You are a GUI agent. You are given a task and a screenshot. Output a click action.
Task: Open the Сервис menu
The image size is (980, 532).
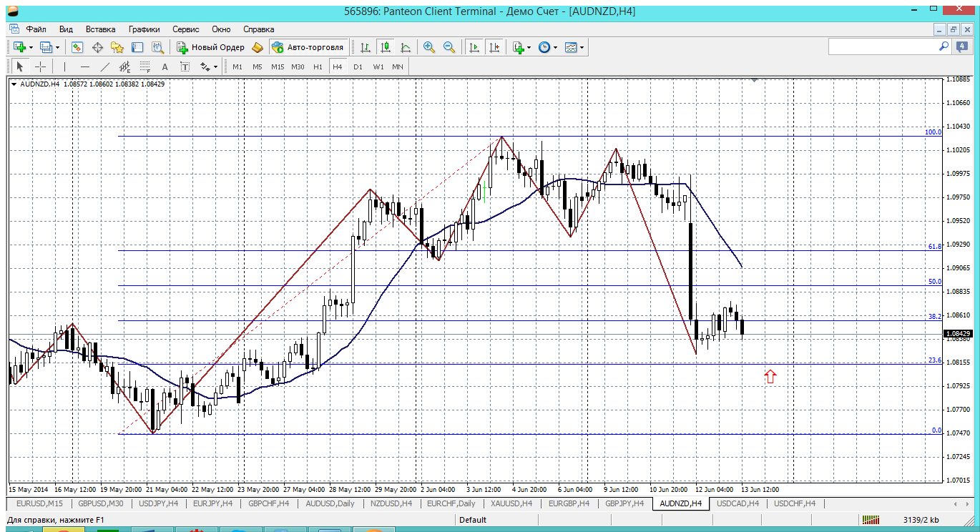(x=186, y=29)
